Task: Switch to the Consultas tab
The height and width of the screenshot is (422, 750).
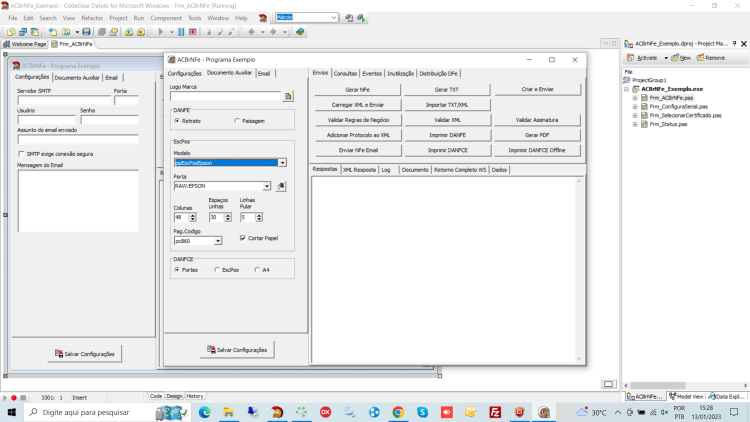Action: tap(345, 74)
